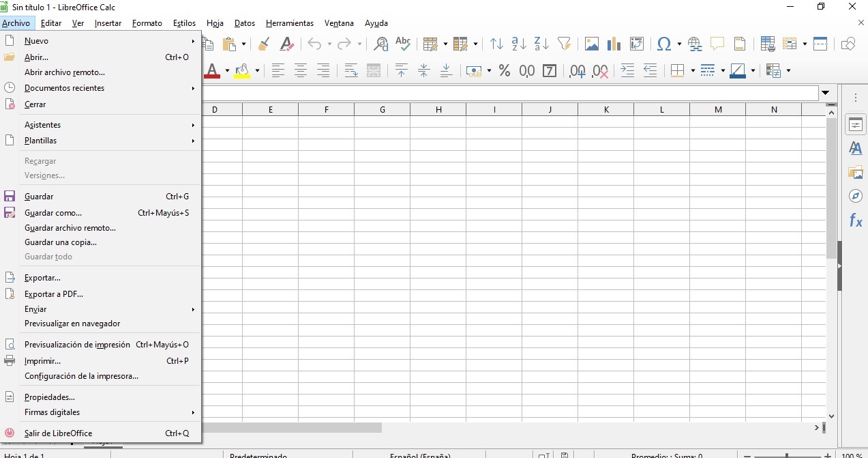
Task: Run the spelling check Abc icon
Action: 404,44
